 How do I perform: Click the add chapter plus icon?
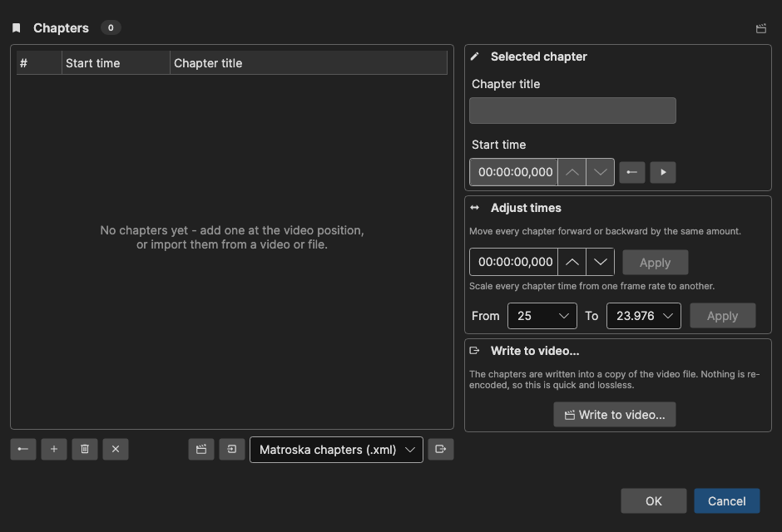(x=54, y=450)
